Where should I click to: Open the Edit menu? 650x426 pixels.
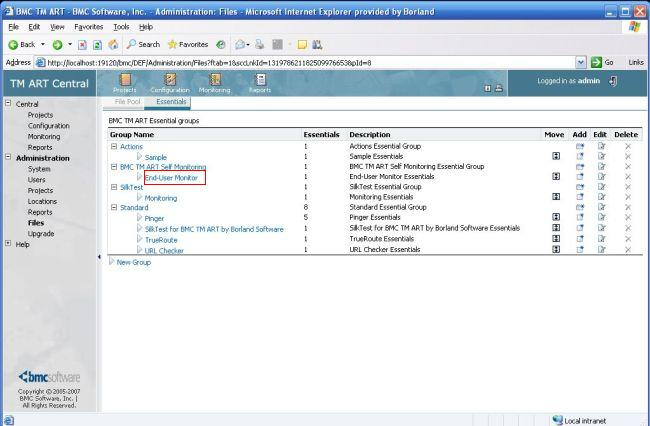34,27
